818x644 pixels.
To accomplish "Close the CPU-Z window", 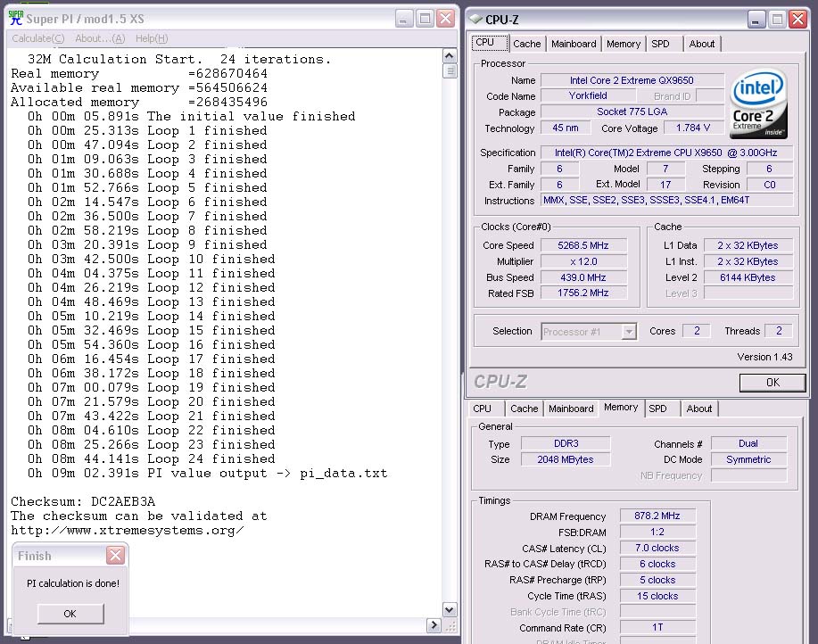I will pyautogui.click(x=797, y=20).
